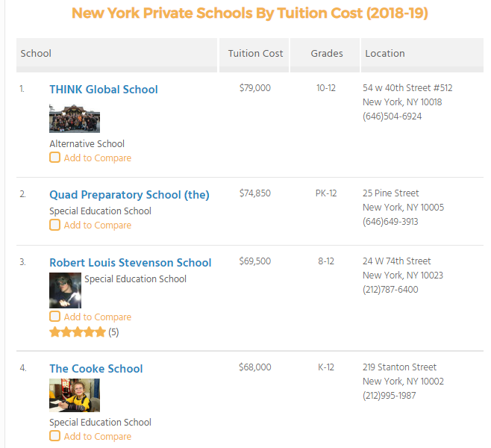Screen dimensions: 491x448
Task: Check Add to Compare for The Cooke School
Action: pos(54,436)
